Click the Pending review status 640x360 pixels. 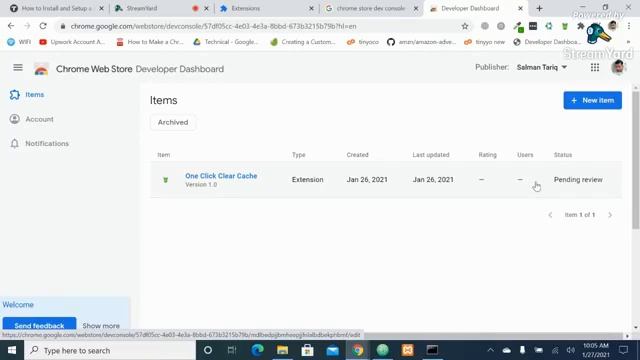pyautogui.click(x=578, y=180)
